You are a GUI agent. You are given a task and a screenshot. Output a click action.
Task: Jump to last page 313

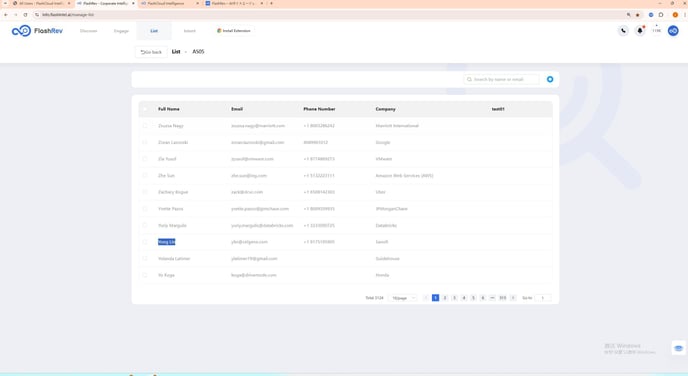(503, 298)
